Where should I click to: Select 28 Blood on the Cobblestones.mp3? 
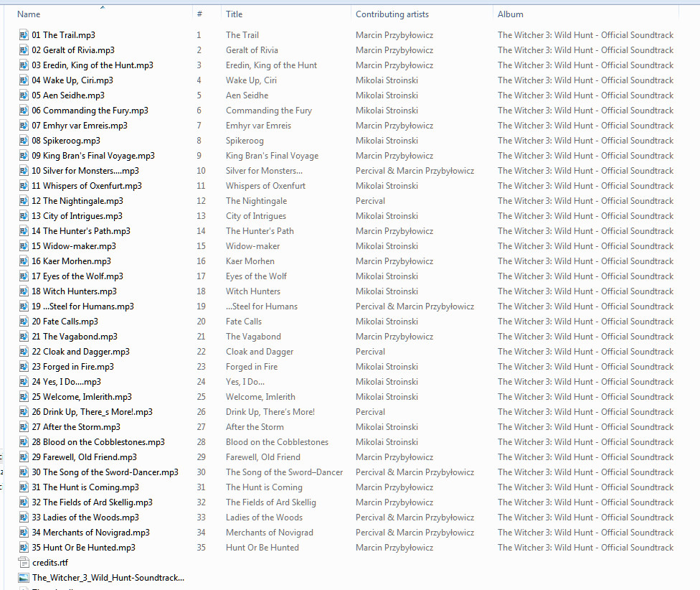98,442
